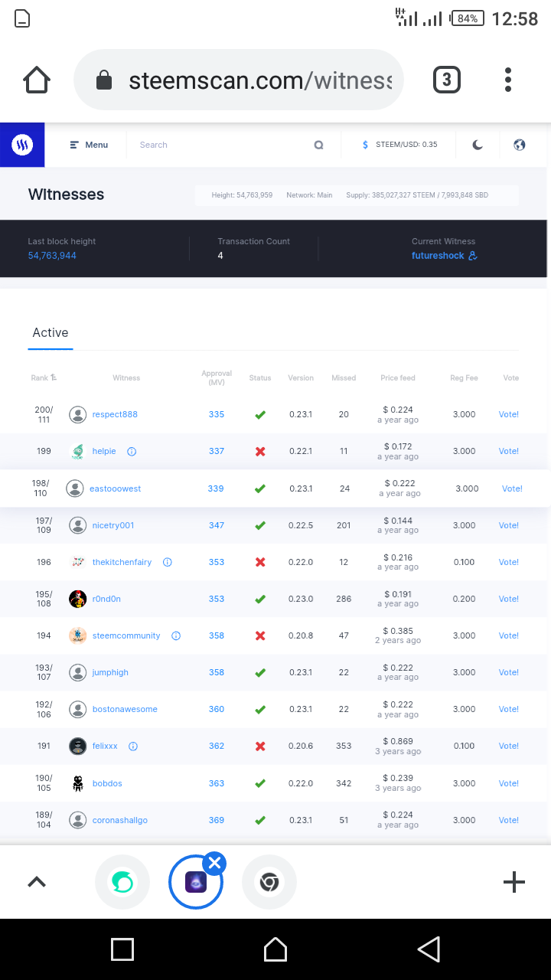Vote for witness felixxx
The height and width of the screenshot is (980, 551).
(x=509, y=746)
